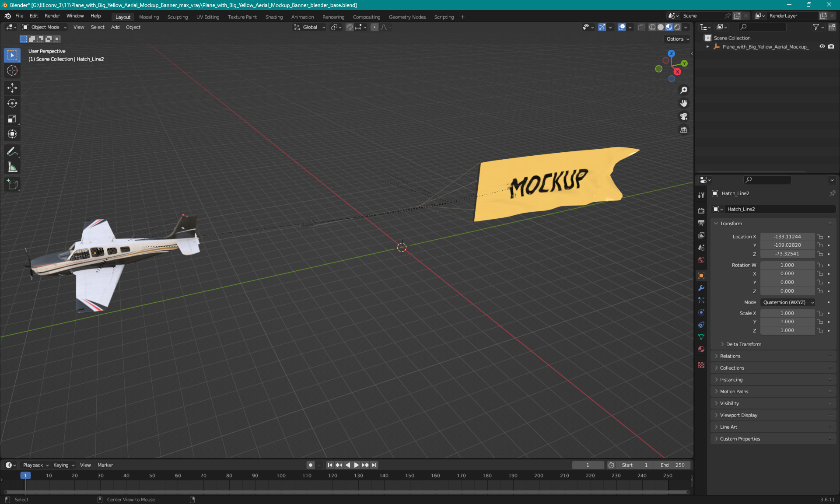Drag the Location X value field

(x=787, y=236)
